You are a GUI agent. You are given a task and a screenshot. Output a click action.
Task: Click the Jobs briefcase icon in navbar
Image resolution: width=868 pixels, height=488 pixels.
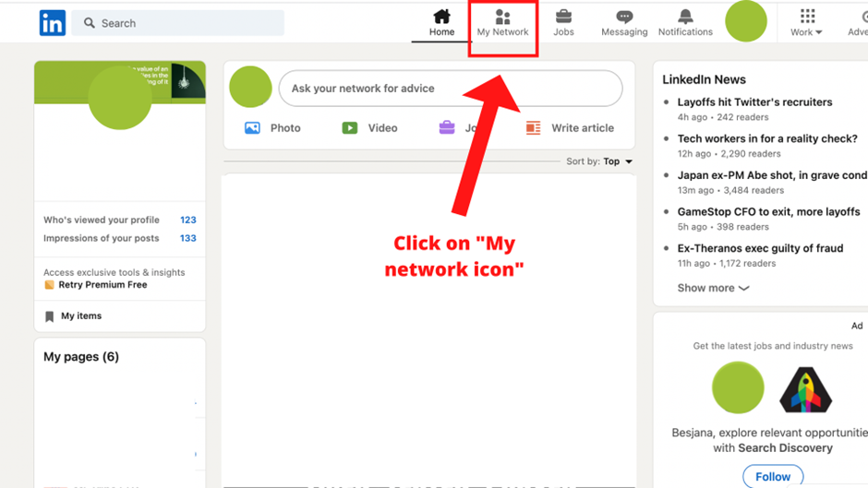(x=563, y=17)
